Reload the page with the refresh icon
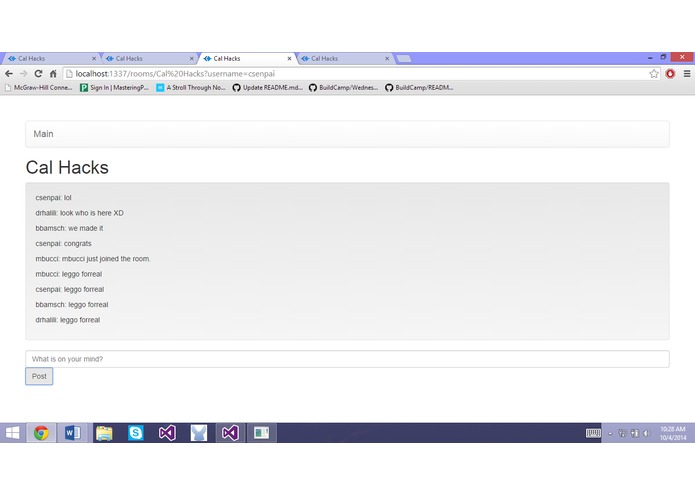 pyautogui.click(x=38, y=74)
